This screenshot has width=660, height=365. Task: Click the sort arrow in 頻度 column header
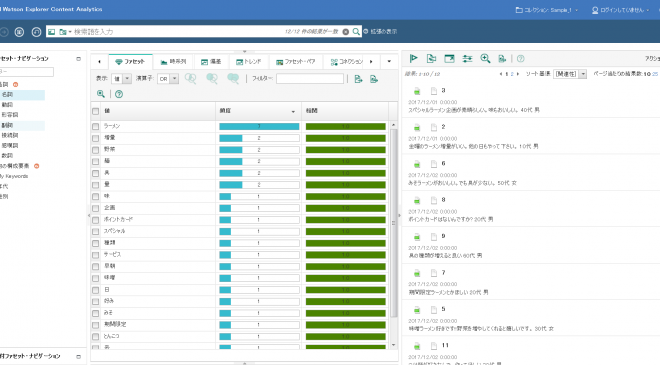click(x=293, y=112)
